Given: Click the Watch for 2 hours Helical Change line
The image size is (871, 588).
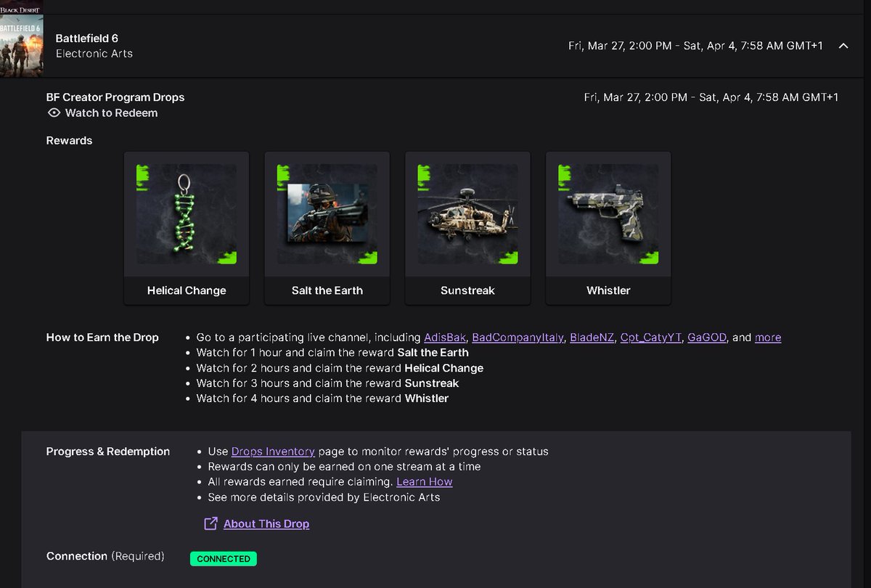Looking at the screenshot, I should pyautogui.click(x=340, y=368).
